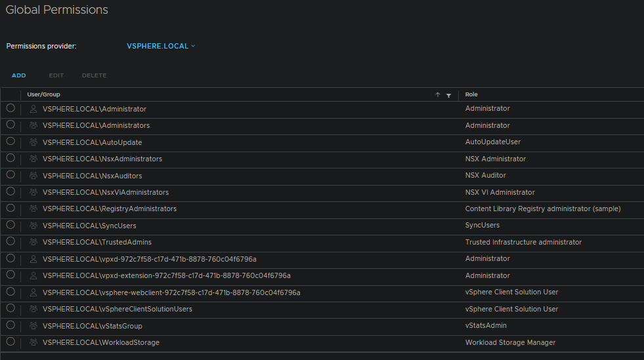644x360 pixels.
Task: Click the EDIT button
Action: point(56,75)
